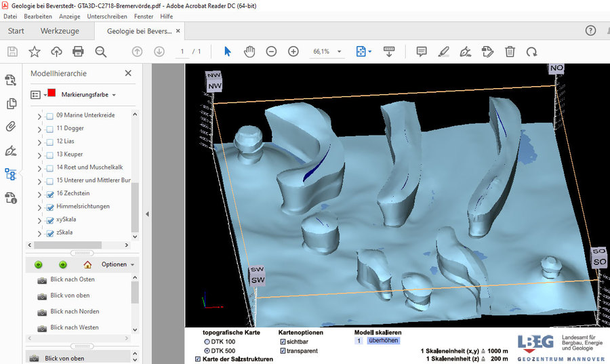
Task: Enable the 13 Keuper layer checkbox
Action: [49, 155]
